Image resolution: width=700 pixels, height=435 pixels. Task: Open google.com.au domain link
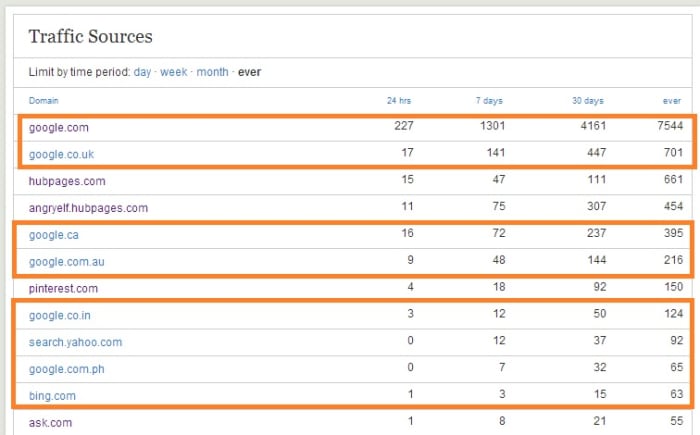click(x=67, y=262)
